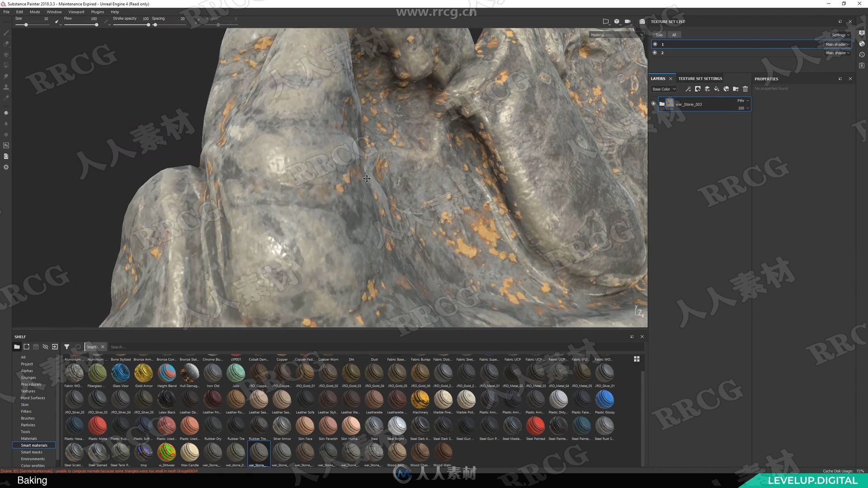
Task: Toggle All in Texture Set List
Action: [674, 35]
